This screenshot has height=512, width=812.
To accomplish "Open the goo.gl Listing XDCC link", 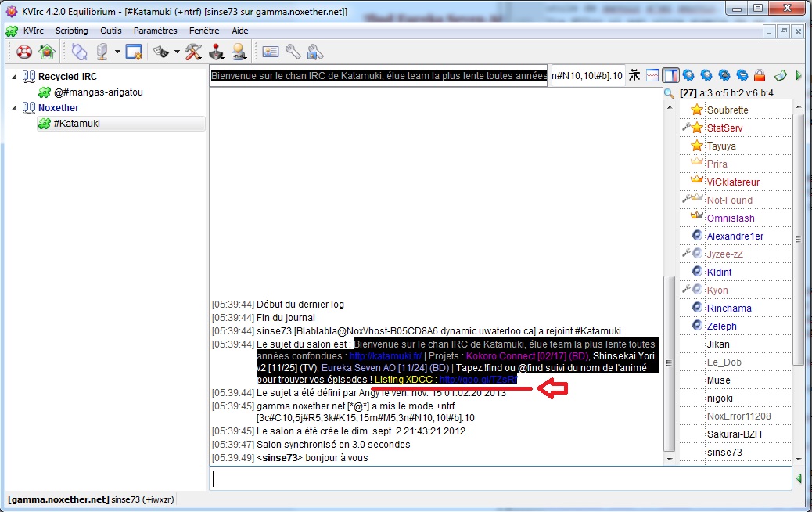I will pyautogui.click(x=478, y=380).
